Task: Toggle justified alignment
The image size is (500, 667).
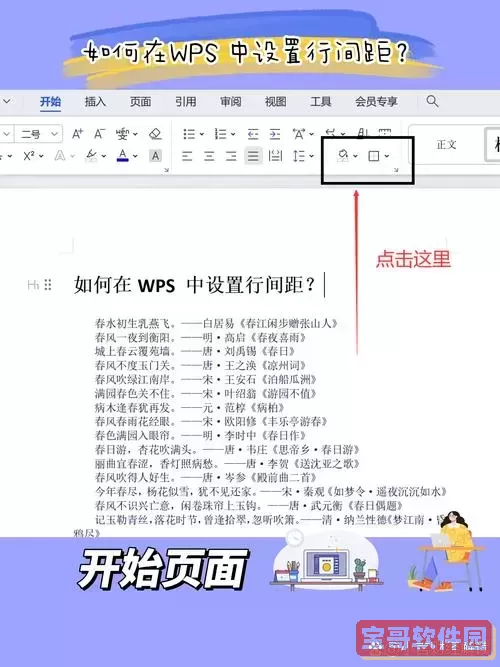Action: pos(253,156)
